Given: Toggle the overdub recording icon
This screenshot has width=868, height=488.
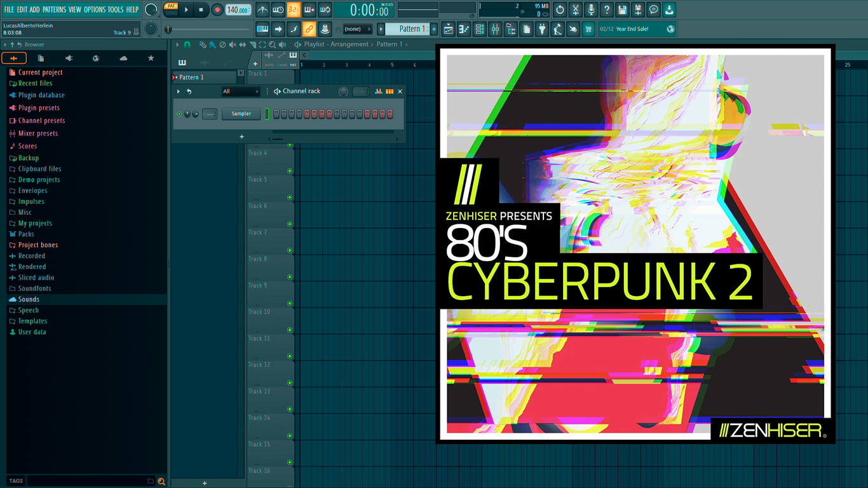Looking at the screenshot, I should tap(309, 10).
